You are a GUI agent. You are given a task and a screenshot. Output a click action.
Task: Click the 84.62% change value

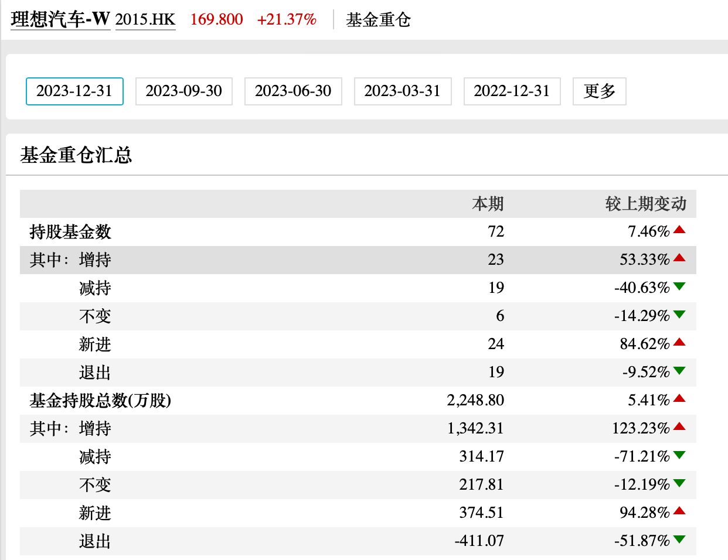pos(645,344)
